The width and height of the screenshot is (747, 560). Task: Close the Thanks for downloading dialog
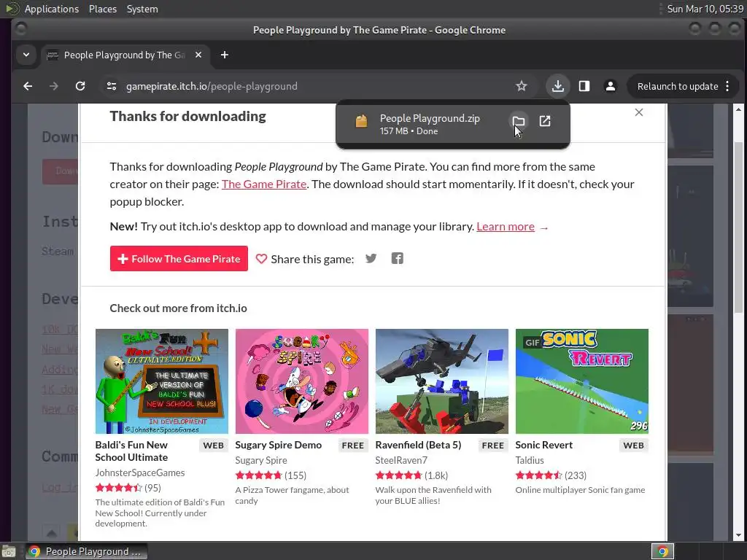[639, 112]
